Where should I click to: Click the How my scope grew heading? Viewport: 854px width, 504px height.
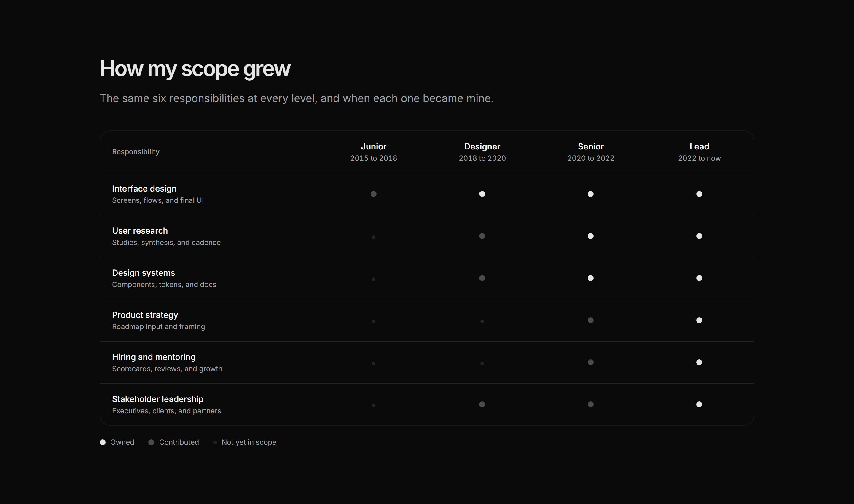point(195,69)
